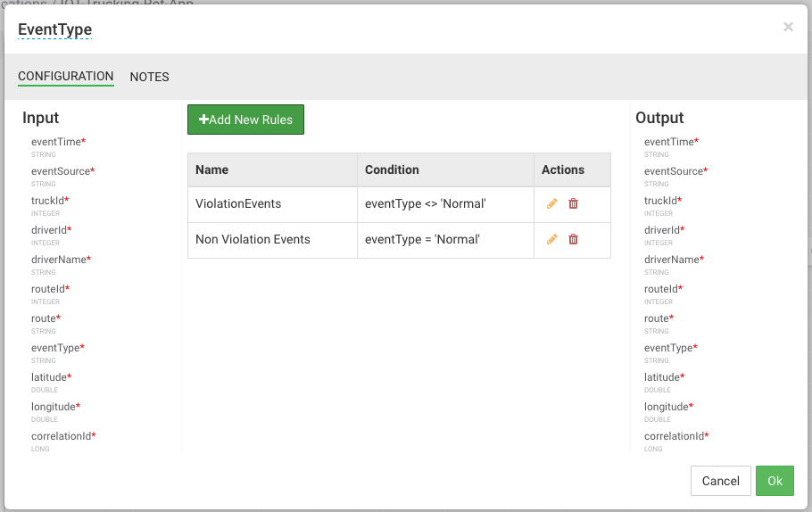Delete the Non Violation Events rule
Screen dimensions: 812x512
click(573, 239)
